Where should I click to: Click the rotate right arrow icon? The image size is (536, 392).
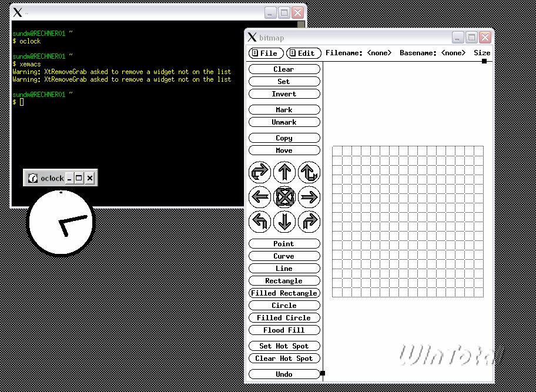pos(309,222)
